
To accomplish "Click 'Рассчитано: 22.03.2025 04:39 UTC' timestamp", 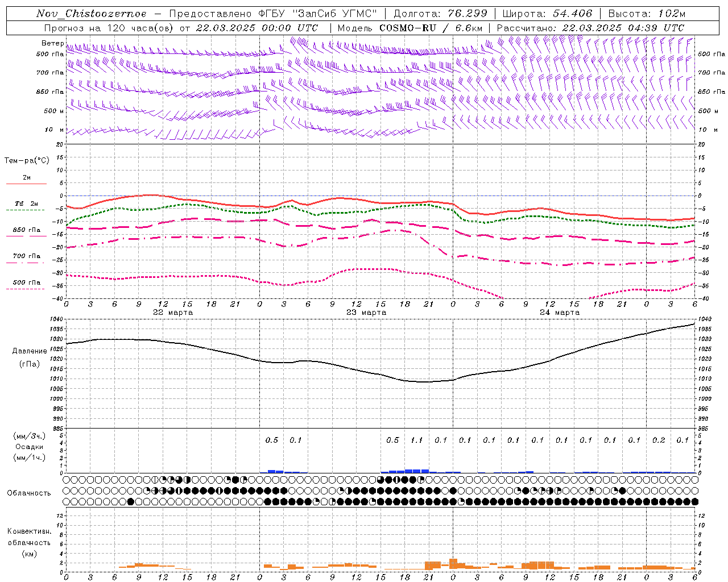I will (590, 28).
